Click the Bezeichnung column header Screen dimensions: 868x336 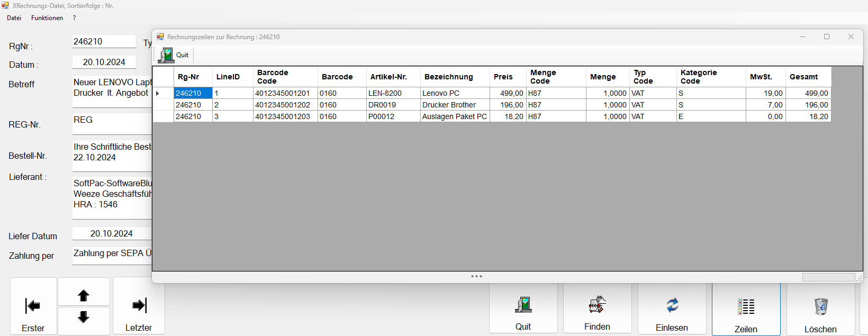455,77
